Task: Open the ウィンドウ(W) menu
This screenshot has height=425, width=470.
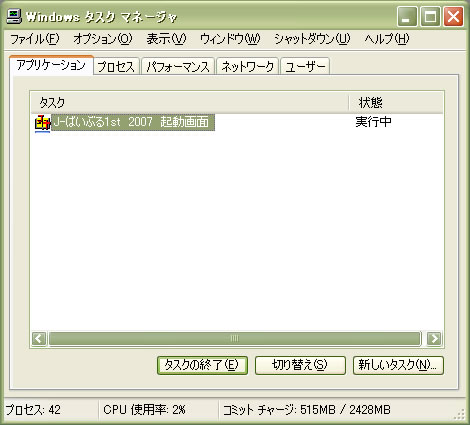Action: (230, 39)
